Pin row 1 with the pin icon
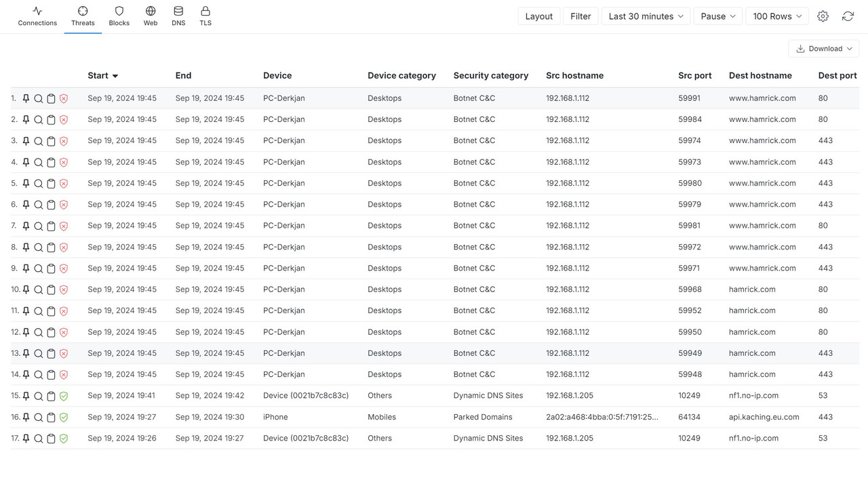The height and width of the screenshot is (486, 868). [x=26, y=98]
